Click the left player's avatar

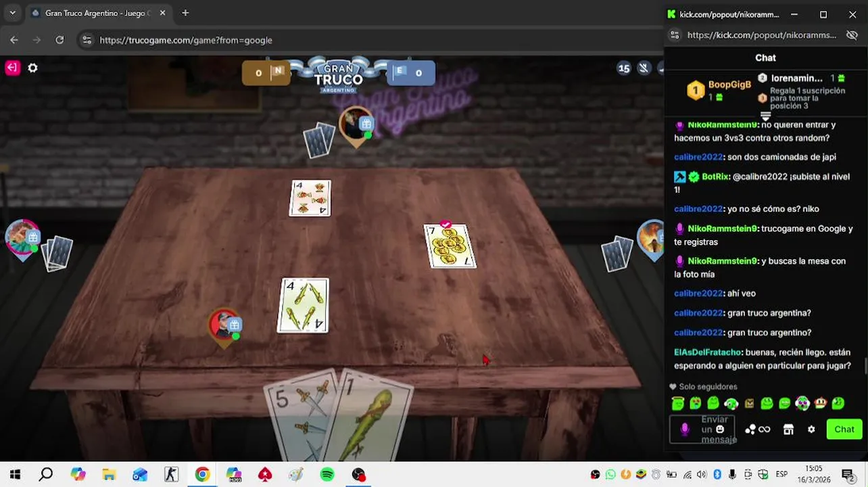point(23,239)
